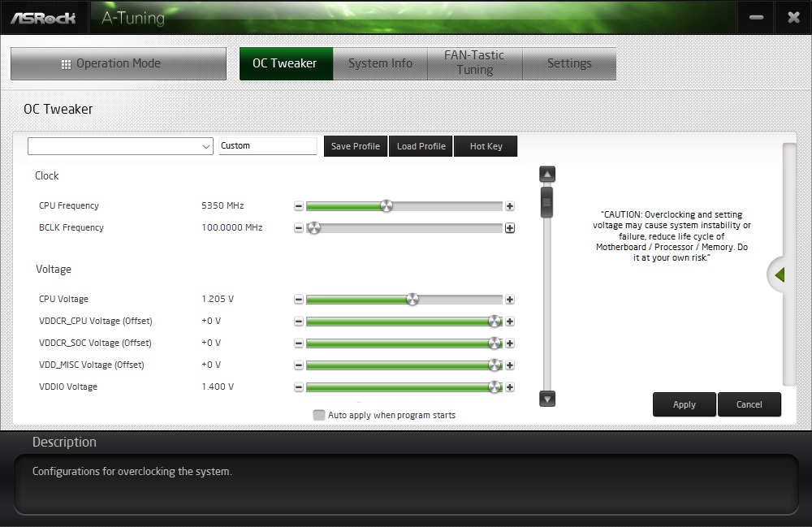This screenshot has height=527, width=812.
Task: Click the Load Profile button
Action: click(x=421, y=146)
